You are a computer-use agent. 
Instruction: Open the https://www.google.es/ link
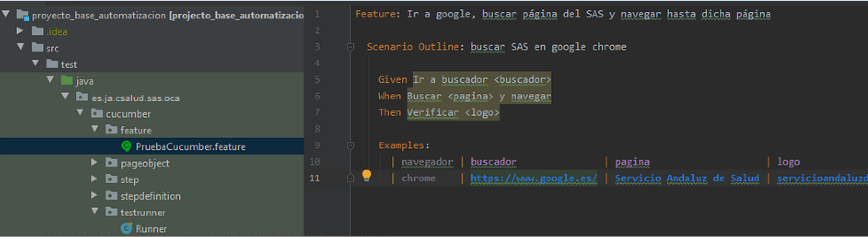pos(534,178)
